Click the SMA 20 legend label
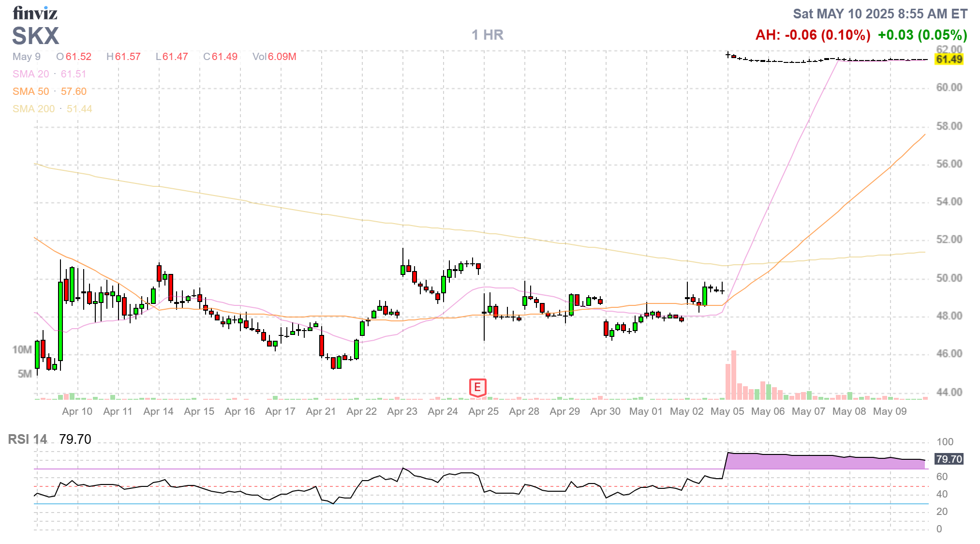 coord(31,74)
